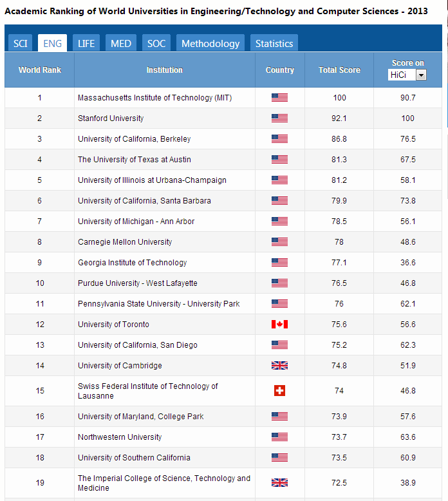Click the Canadian flag for Toronto
Screen dimensions: 448x501
pyautogui.click(x=280, y=325)
